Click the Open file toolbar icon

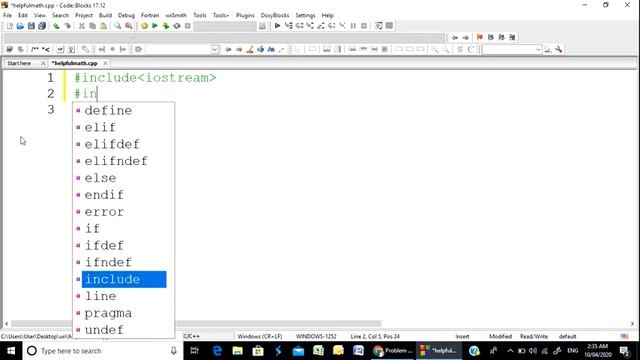[x=20, y=26]
